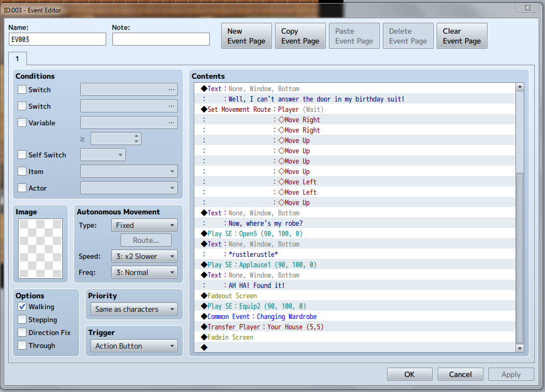Select the Common Event Changing Wardrobe line
This screenshot has height=392, width=545.
click(x=354, y=316)
